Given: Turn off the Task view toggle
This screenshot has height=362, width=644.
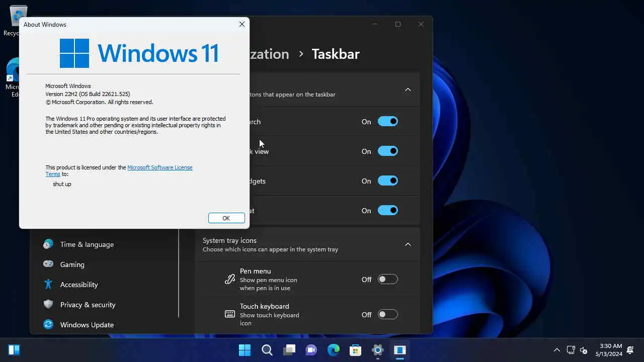Looking at the screenshot, I should (x=388, y=151).
